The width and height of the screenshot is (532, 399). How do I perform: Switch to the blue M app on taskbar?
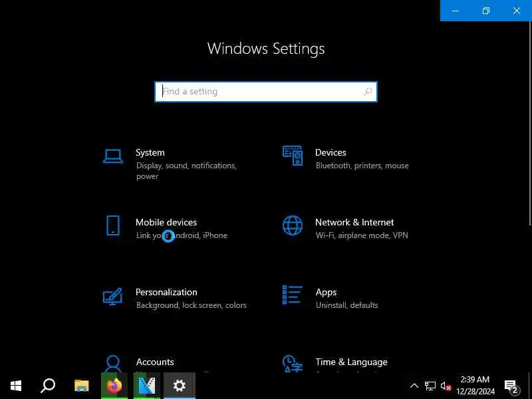147,386
